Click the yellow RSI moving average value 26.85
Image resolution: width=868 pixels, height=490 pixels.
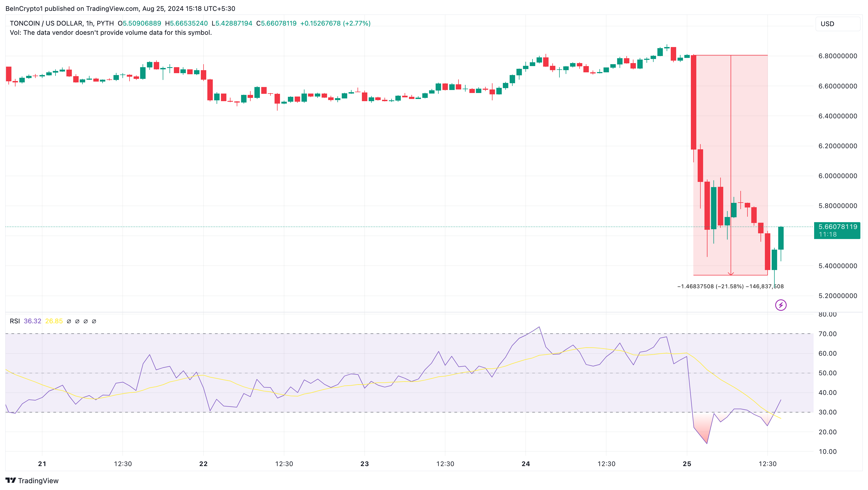tap(54, 321)
